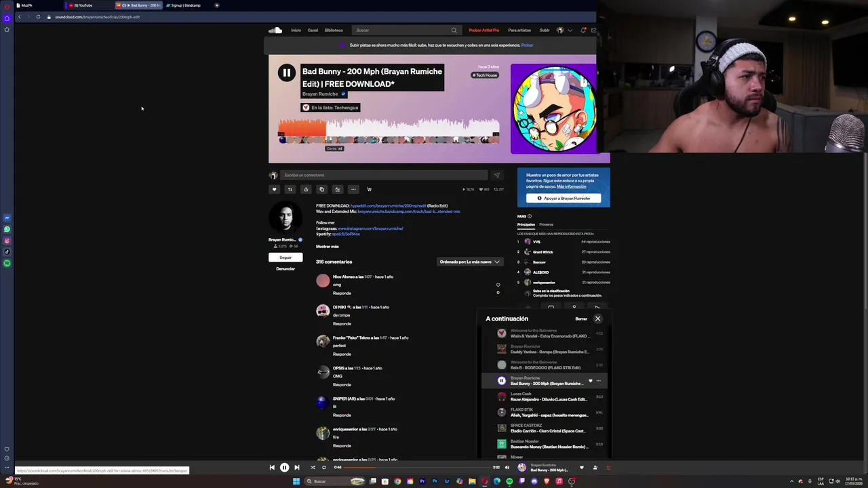Click Apoyar a Brayan Rumiche button
Viewport: 868px width, 488px height.
pyautogui.click(x=564, y=198)
